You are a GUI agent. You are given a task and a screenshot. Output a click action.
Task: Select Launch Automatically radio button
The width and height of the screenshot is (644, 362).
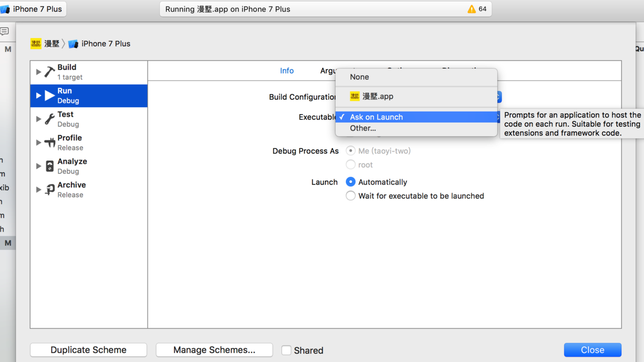click(x=351, y=182)
